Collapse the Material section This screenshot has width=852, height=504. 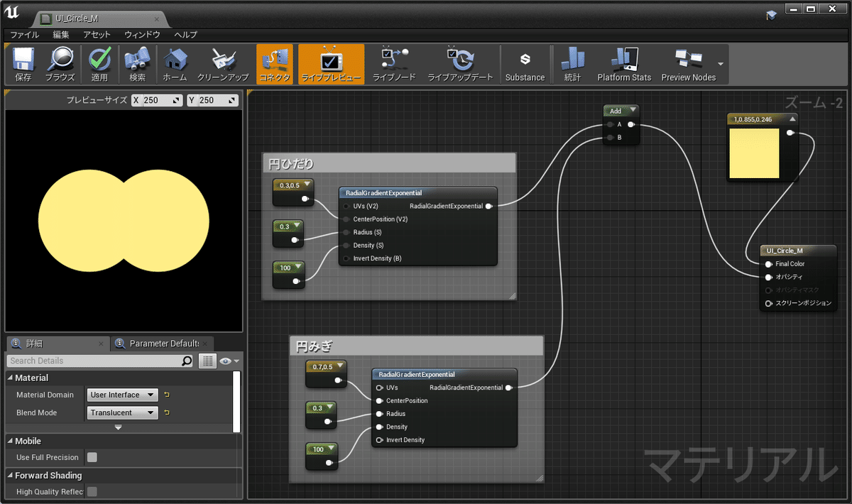(x=11, y=378)
